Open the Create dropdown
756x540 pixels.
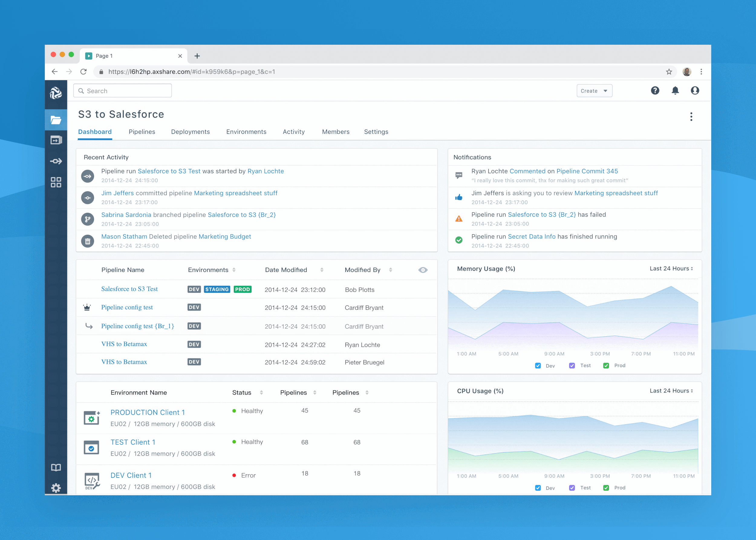(x=594, y=91)
